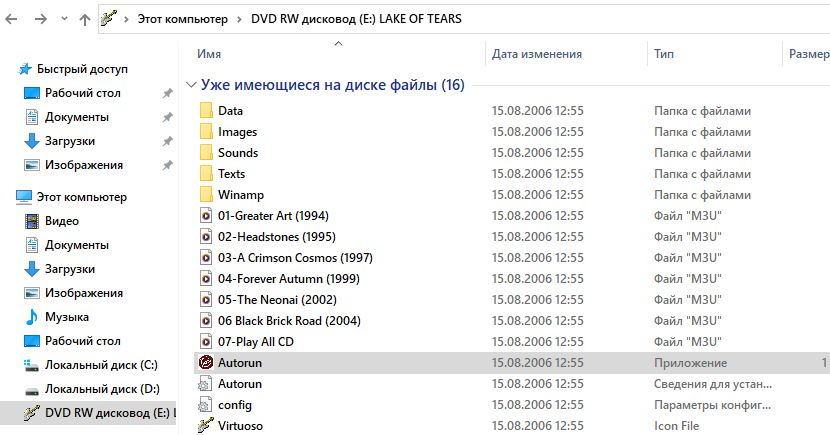Click pin icon next to pinned "Рабочий стол"
The image size is (830, 435).
point(167,93)
